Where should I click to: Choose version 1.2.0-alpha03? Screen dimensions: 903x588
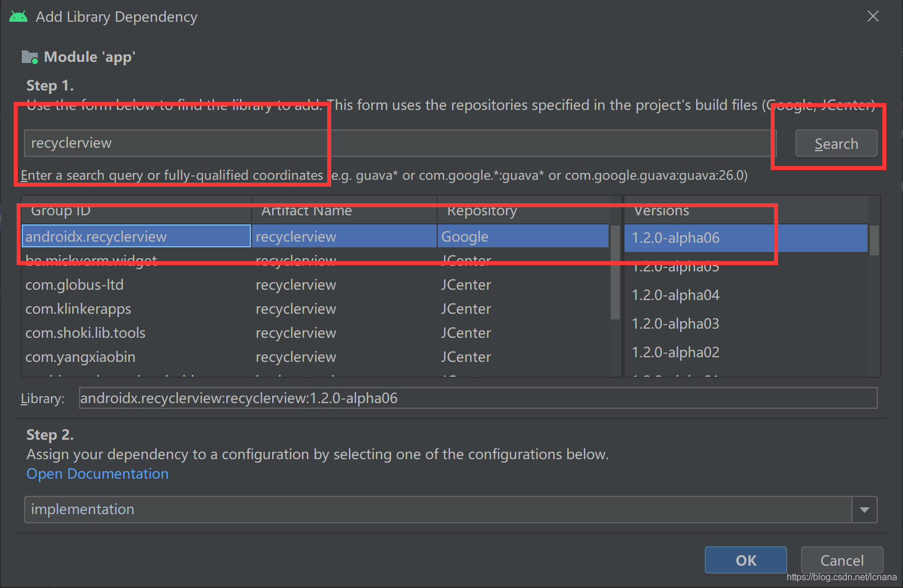click(x=746, y=323)
